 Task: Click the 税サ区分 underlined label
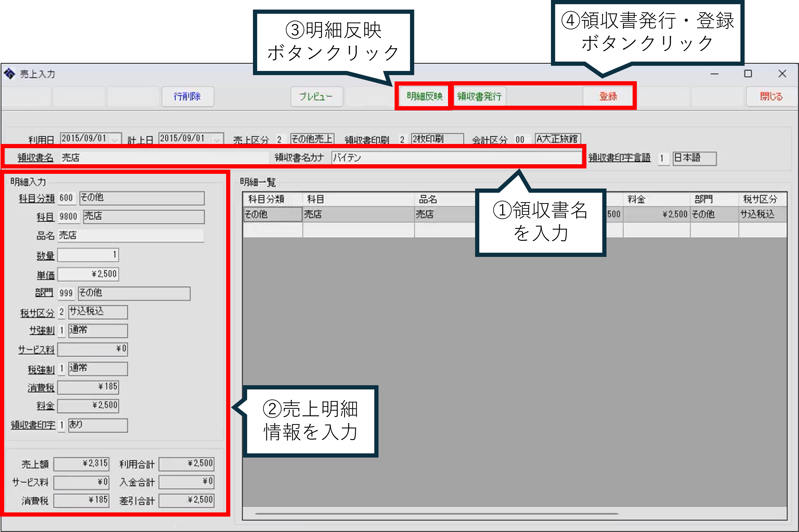pyautogui.click(x=37, y=313)
